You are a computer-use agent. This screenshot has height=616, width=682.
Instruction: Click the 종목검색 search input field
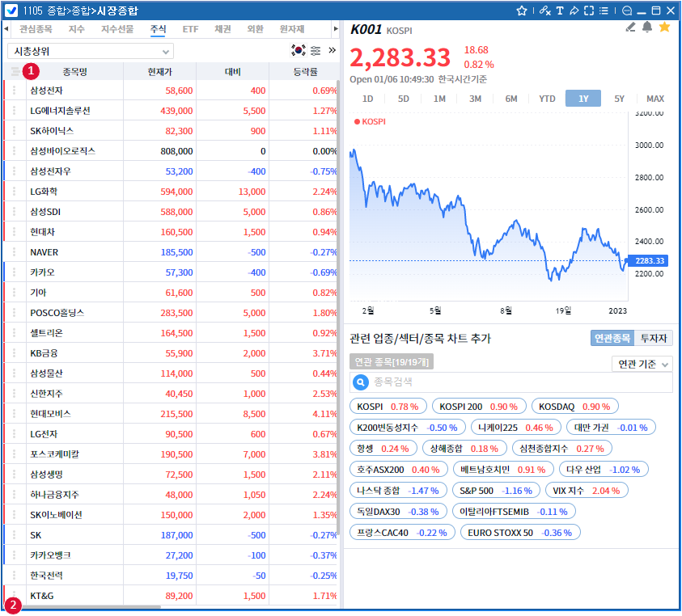click(x=518, y=382)
